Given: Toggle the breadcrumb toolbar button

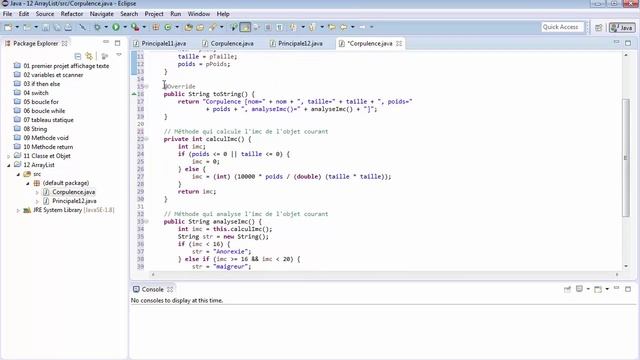Looking at the screenshot, I should click(233, 27).
